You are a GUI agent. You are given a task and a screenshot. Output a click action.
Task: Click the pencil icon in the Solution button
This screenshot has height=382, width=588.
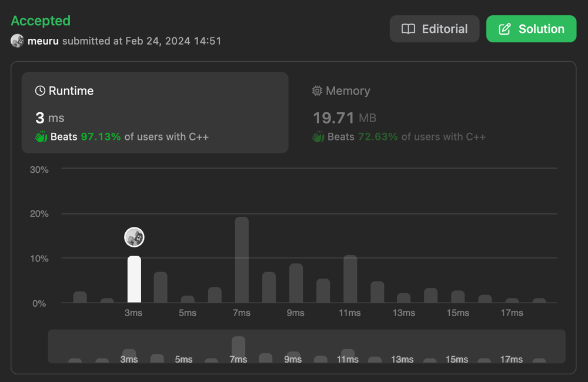[505, 29]
